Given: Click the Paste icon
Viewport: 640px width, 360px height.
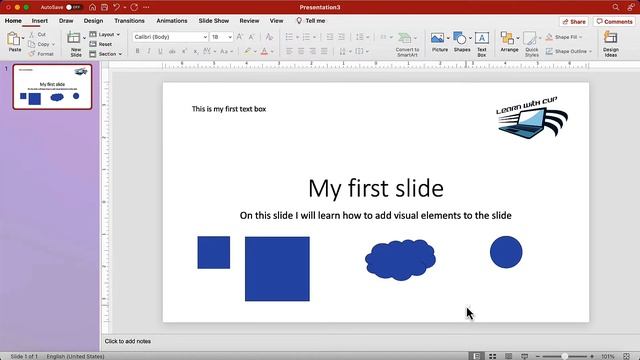Looking at the screenshot, I should (13, 39).
